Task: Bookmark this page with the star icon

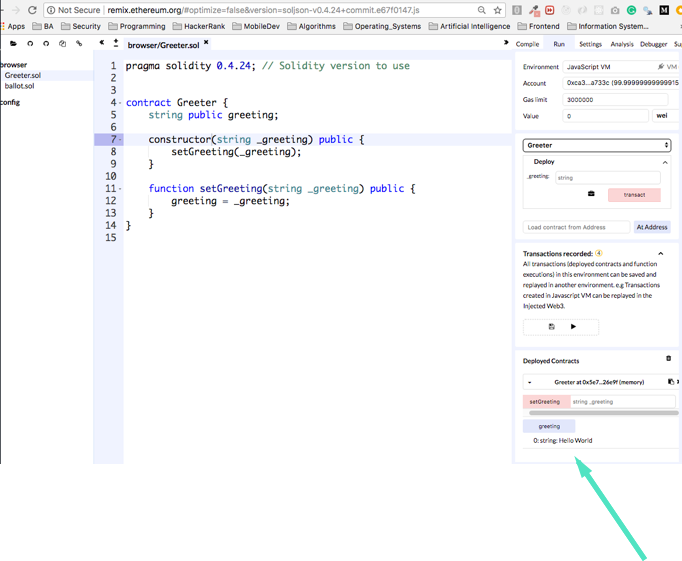Action: click(x=497, y=10)
